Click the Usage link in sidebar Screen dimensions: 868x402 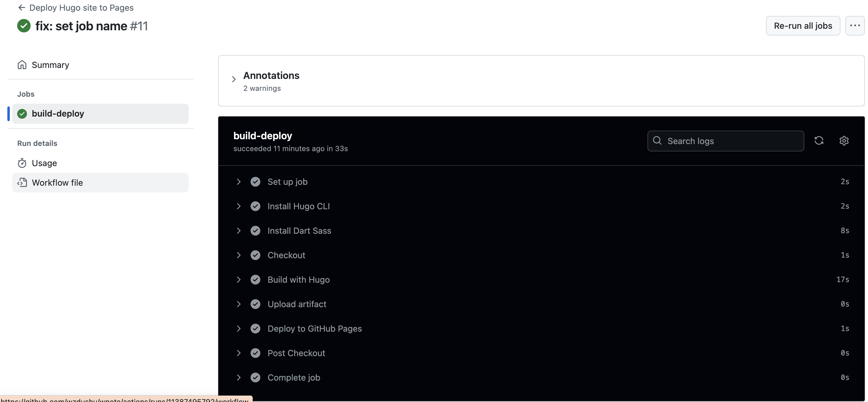(x=44, y=162)
